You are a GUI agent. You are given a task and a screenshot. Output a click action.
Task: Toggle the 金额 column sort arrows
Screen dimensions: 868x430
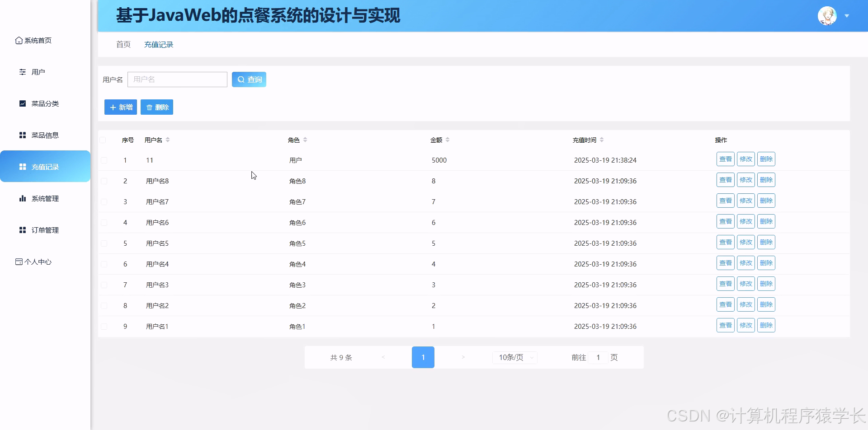(448, 140)
